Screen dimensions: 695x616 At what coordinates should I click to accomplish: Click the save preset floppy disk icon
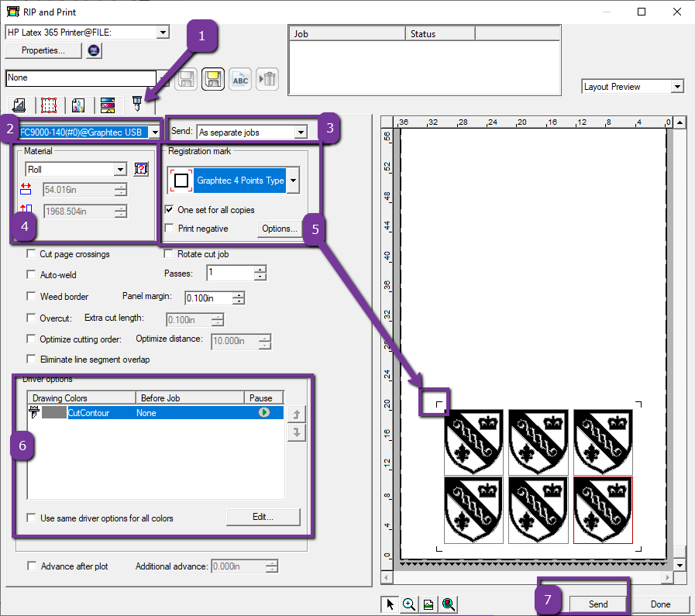click(x=212, y=79)
